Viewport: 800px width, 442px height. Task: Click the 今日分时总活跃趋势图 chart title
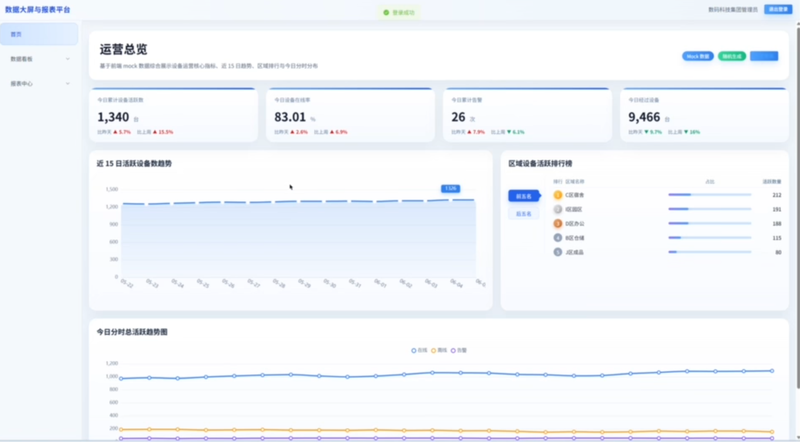132,332
